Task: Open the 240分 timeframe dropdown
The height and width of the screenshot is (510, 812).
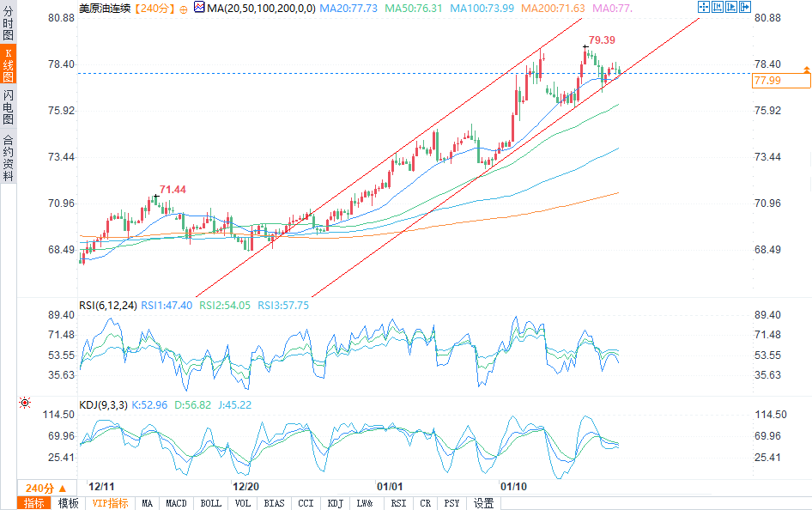Action: 40,488
